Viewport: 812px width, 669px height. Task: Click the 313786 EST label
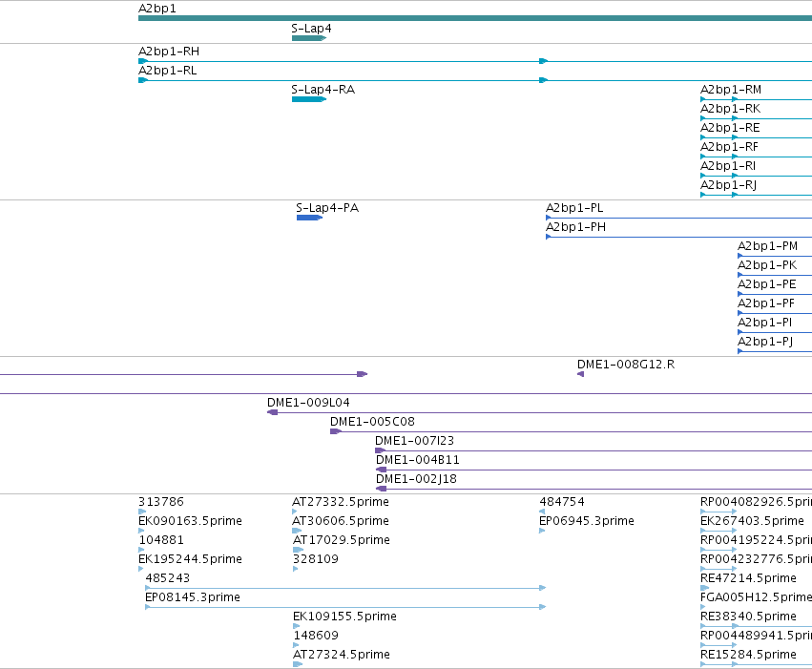tap(161, 502)
